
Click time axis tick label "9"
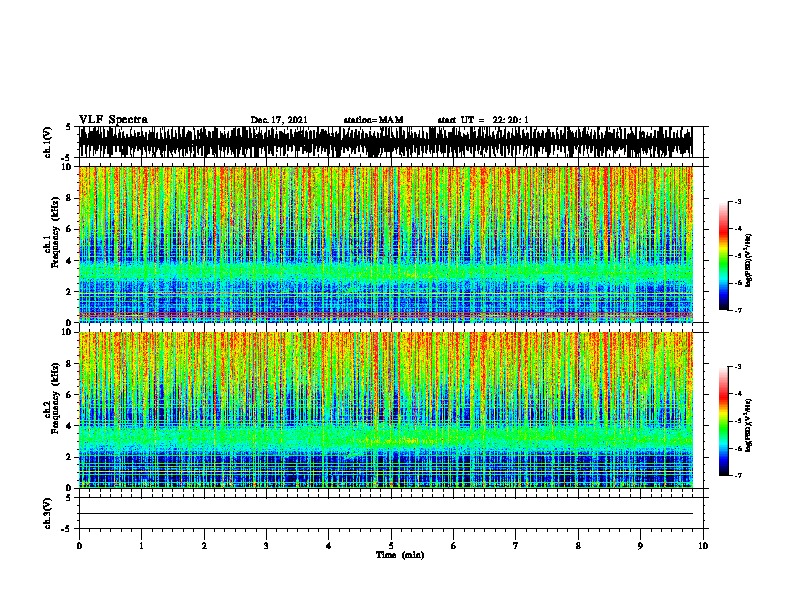[x=640, y=545]
